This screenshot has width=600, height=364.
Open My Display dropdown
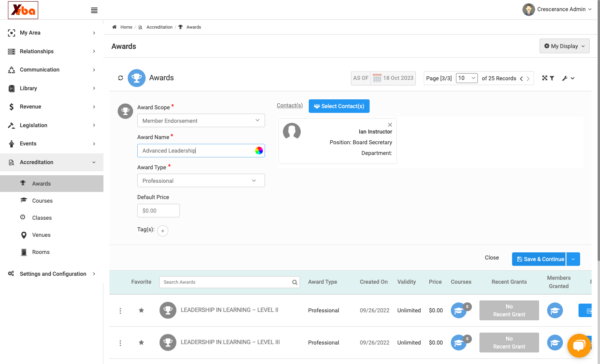pyautogui.click(x=564, y=46)
